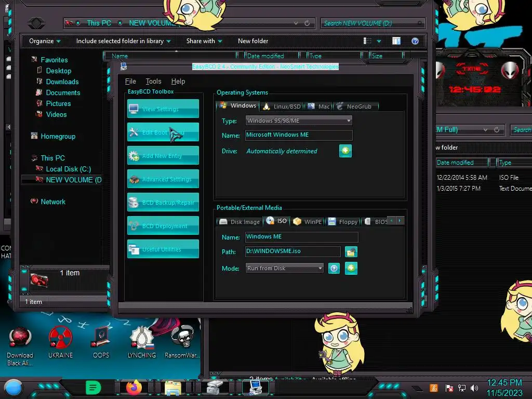Open BCD Deployment section
This screenshot has height=399, width=532.
pos(163,225)
